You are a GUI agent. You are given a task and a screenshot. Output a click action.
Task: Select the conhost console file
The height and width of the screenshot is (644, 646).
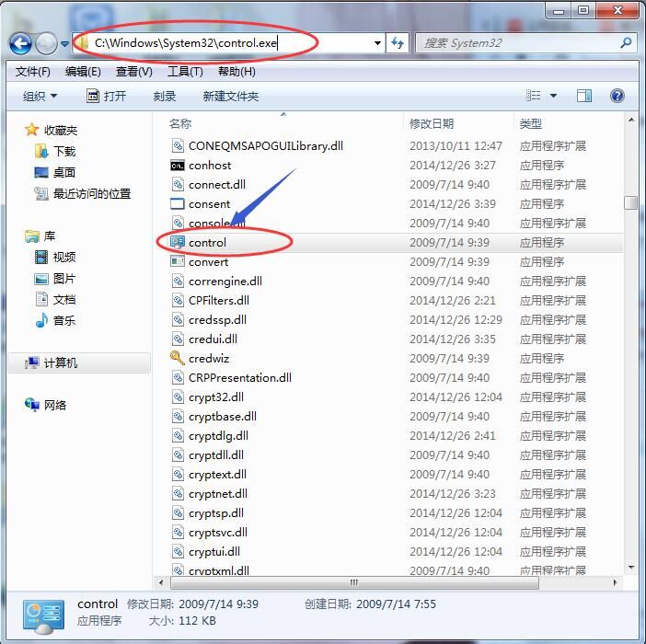pos(210,166)
